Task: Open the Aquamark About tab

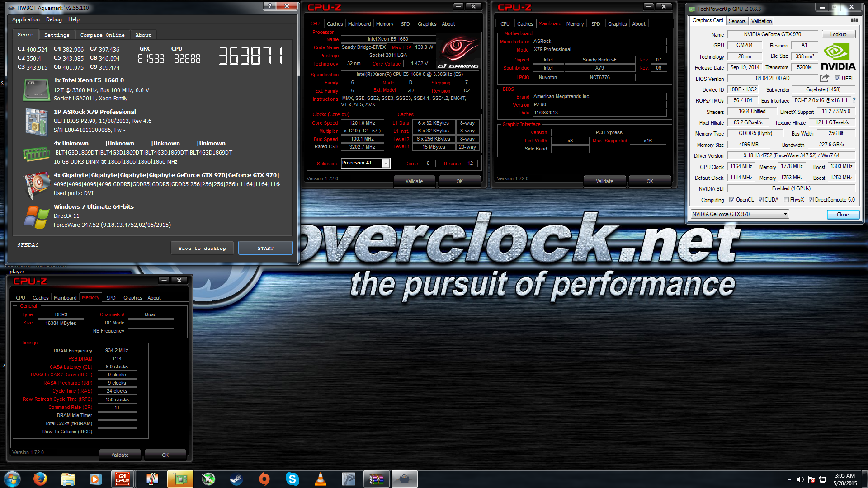Action: (143, 35)
